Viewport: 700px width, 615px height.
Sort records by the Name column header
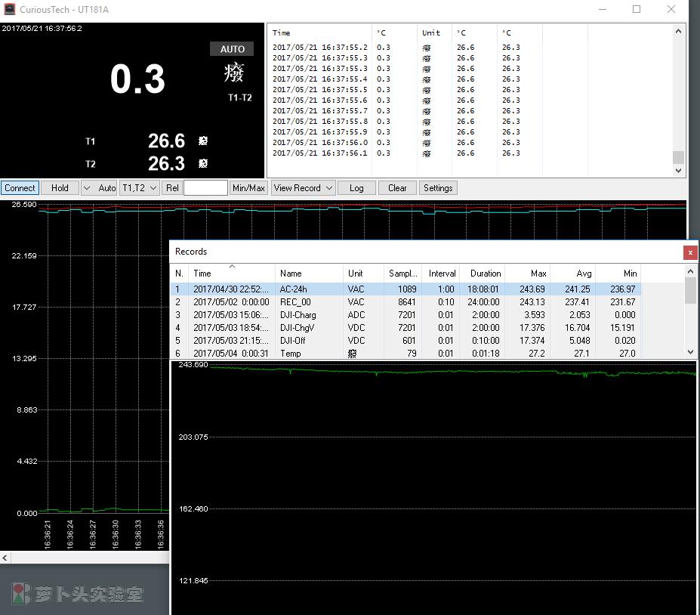tap(291, 274)
